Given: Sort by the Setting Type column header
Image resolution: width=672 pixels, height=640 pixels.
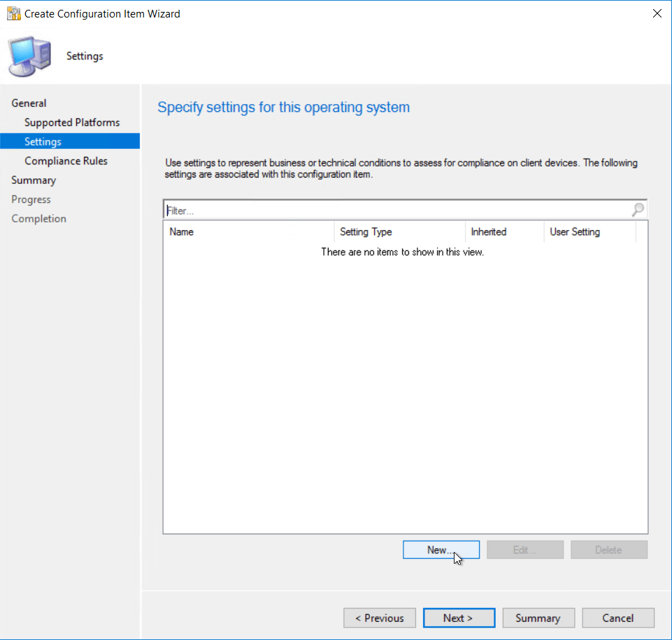Looking at the screenshot, I should point(399,232).
